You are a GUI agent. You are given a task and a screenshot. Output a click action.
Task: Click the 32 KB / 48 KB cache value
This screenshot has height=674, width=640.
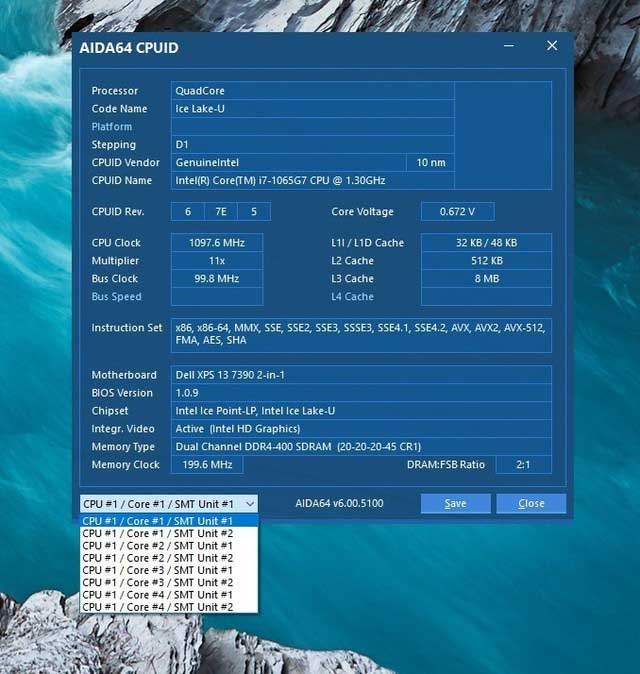click(486, 242)
